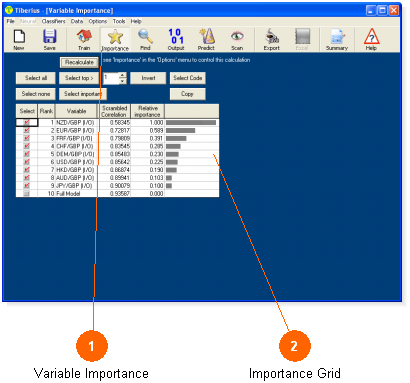Untick the EUR/GBP row checkbox
This screenshot has width=410, height=383.
tap(27, 130)
